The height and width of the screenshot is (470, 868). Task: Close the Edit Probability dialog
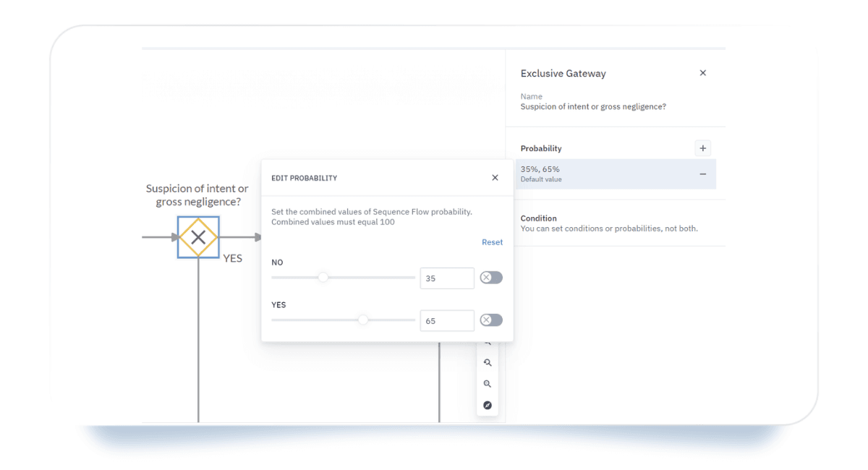pyautogui.click(x=495, y=178)
